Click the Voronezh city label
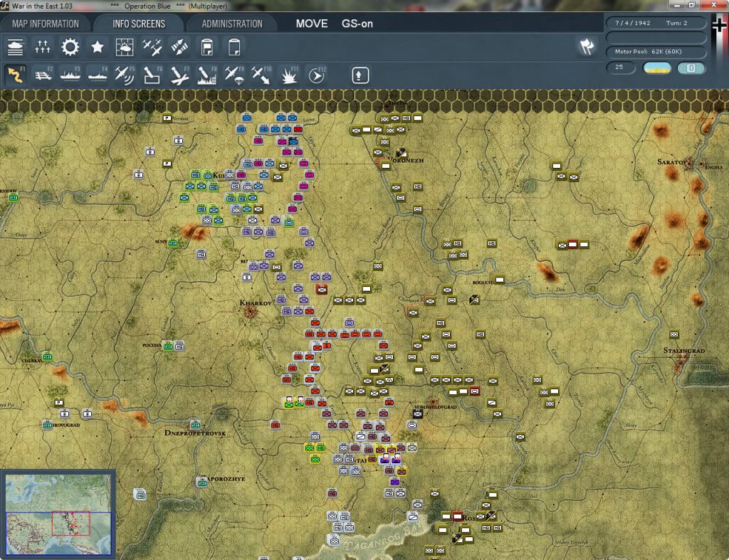This screenshot has width=729, height=560. (x=406, y=160)
